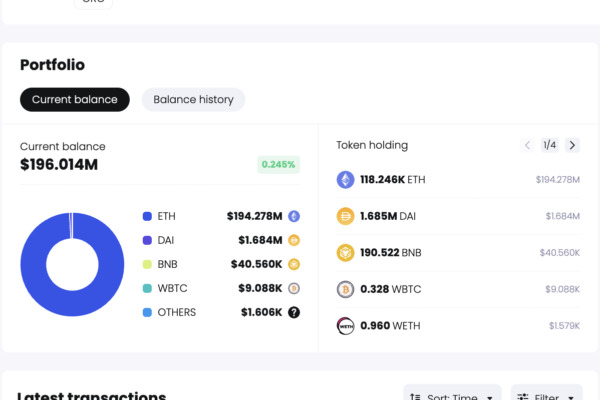600x400 pixels.
Task: Click the $1.684M value in Token holding
Action: pyautogui.click(x=562, y=216)
